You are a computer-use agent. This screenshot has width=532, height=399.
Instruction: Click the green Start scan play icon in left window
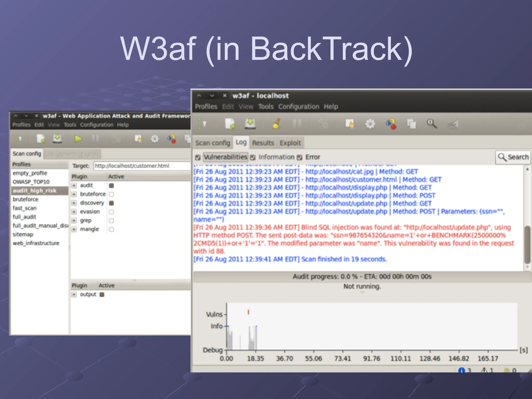[78, 139]
